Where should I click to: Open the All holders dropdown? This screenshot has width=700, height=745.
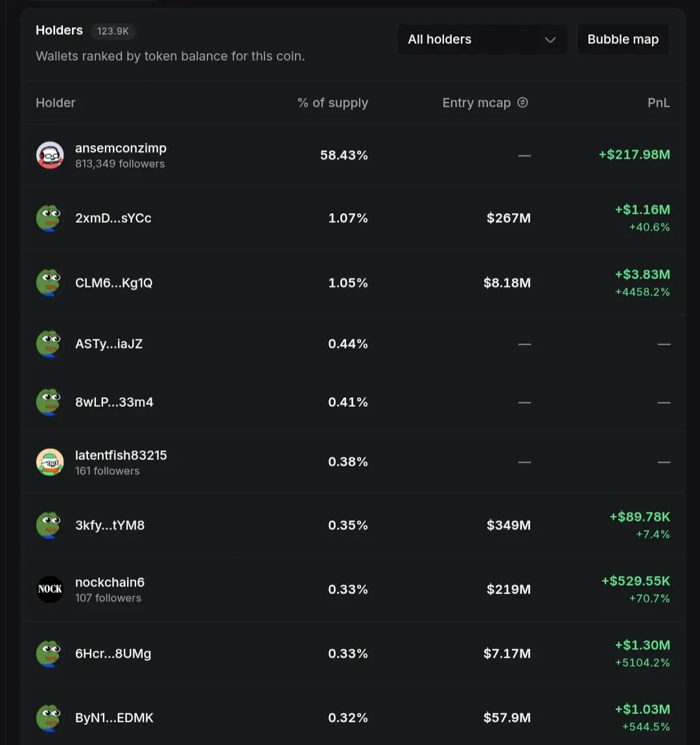tap(482, 40)
